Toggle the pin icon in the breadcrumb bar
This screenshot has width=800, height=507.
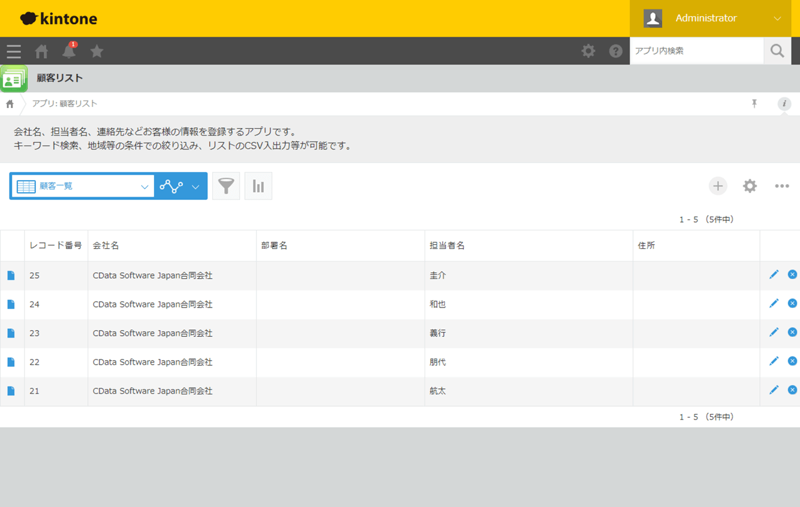pos(755,104)
